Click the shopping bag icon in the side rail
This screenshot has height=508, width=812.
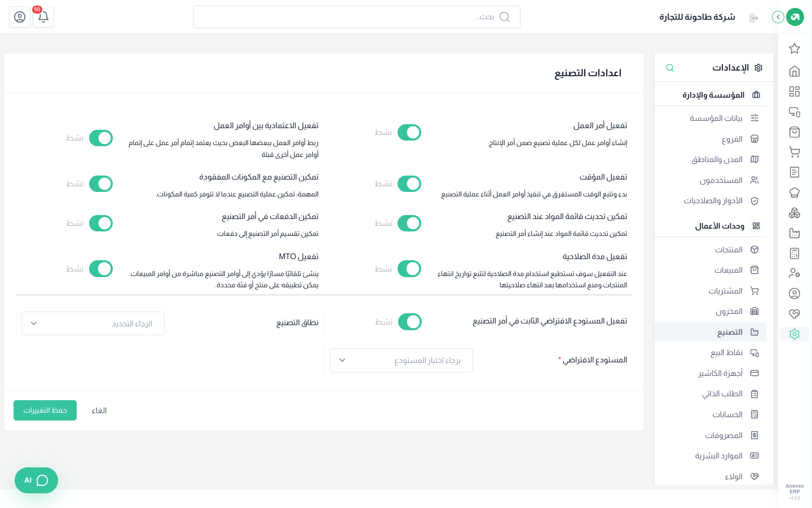coord(795,132)
